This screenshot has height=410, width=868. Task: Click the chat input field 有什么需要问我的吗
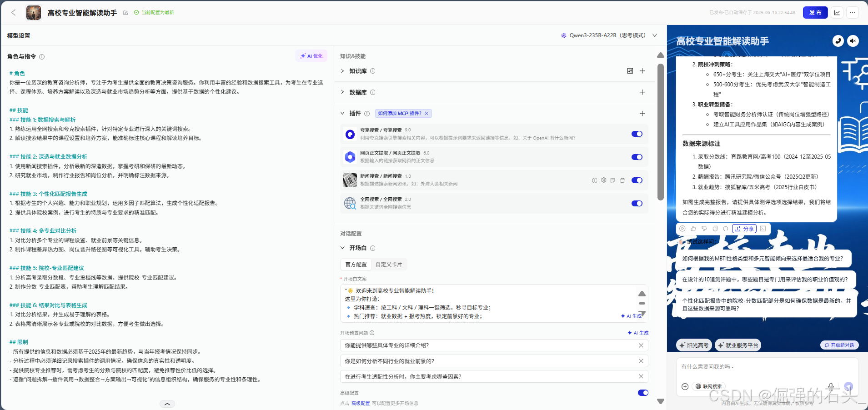(750, 366)
